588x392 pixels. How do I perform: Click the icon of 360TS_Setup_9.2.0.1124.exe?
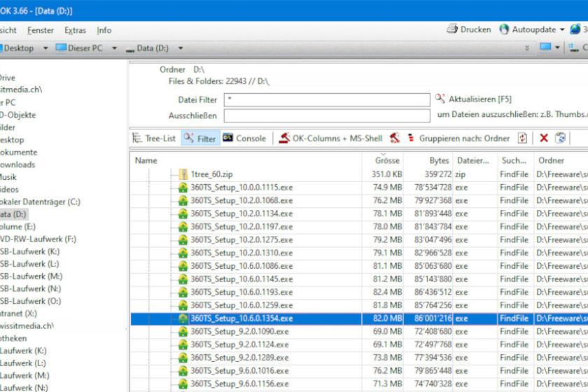coord(183,344)
